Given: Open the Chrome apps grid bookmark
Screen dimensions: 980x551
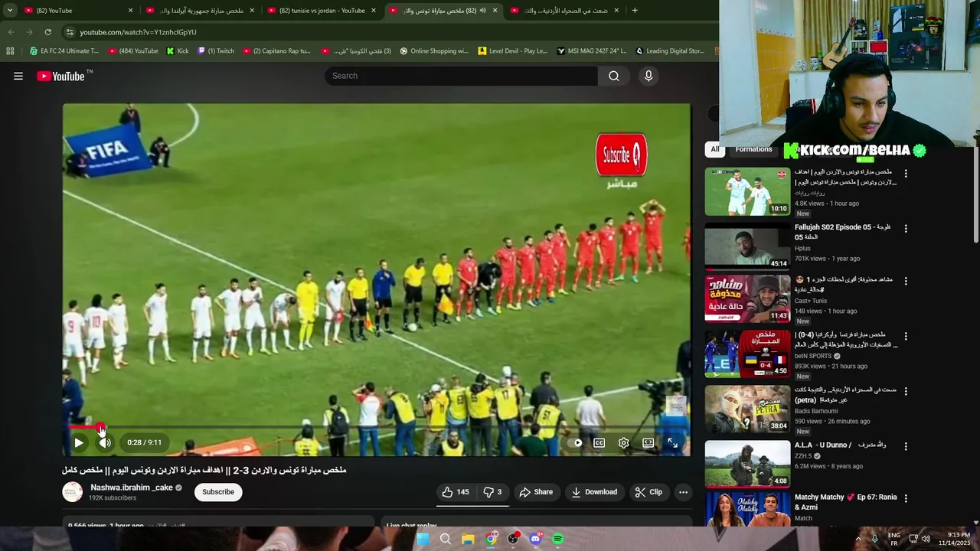Looking at the screenshot, I should pyautogui.click(x=10, y=51).
